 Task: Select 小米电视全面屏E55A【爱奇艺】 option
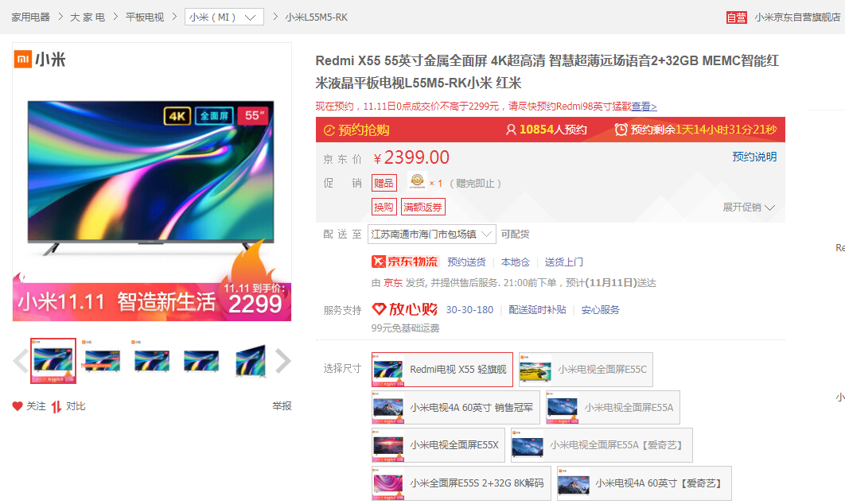(x=602, y=445)
